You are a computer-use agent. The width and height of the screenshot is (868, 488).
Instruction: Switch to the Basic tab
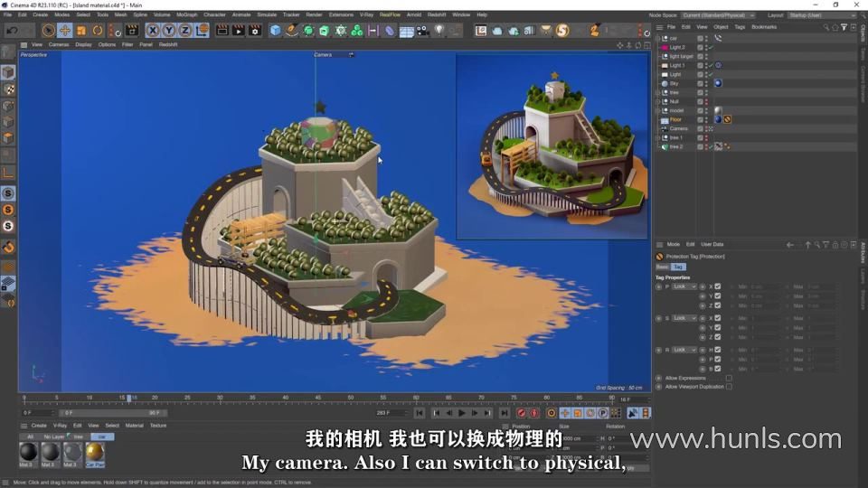(662, 267)
